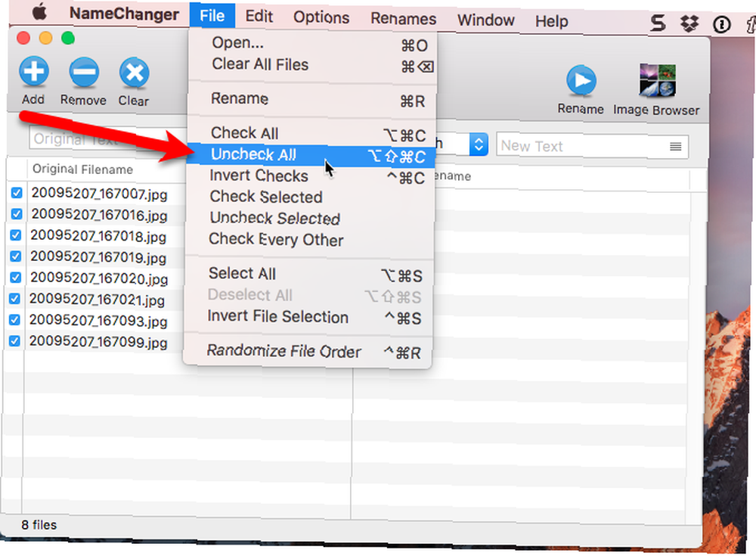Click the Dropbox menu bar icon
Viewport: 756px width, 556px height.
[x=689, y=23]
